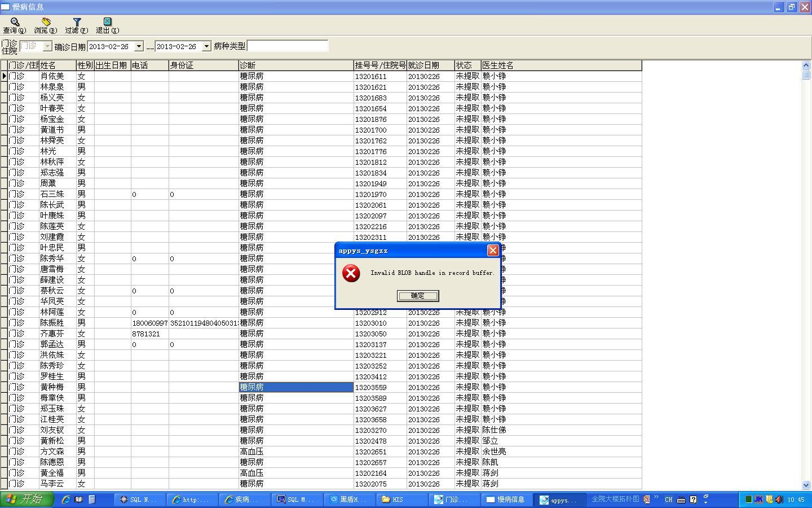
Task: Click the 身份证 column header
Action: (204, 65)
